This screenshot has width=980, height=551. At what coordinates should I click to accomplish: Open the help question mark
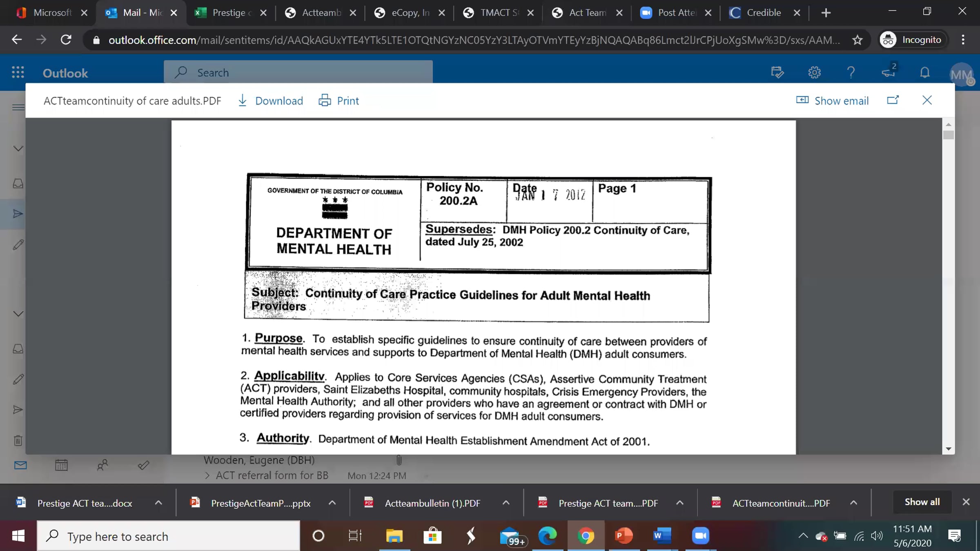[851, 73]
